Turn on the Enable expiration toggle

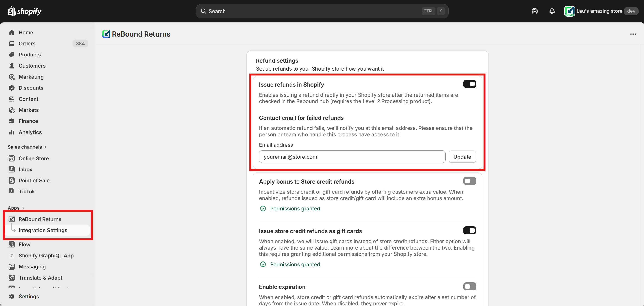469,286
